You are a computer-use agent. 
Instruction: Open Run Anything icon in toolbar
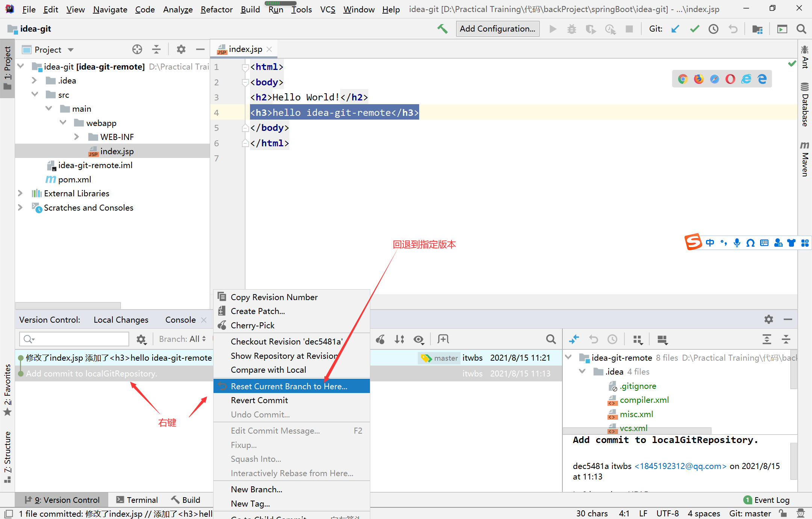782,29
